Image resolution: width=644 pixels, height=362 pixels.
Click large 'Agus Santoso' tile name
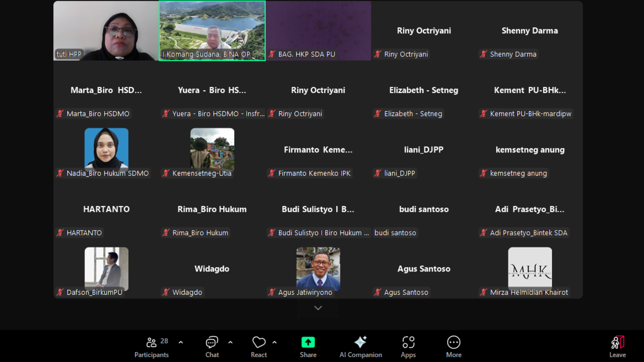pyautogui.click(x=424, y=269)
